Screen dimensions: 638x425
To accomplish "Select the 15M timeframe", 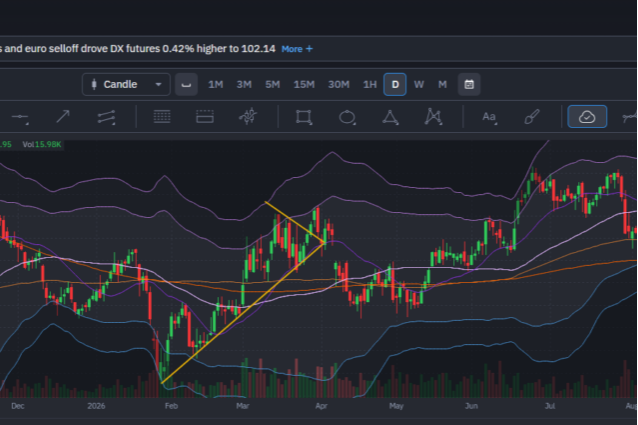I will coord(304,85).
